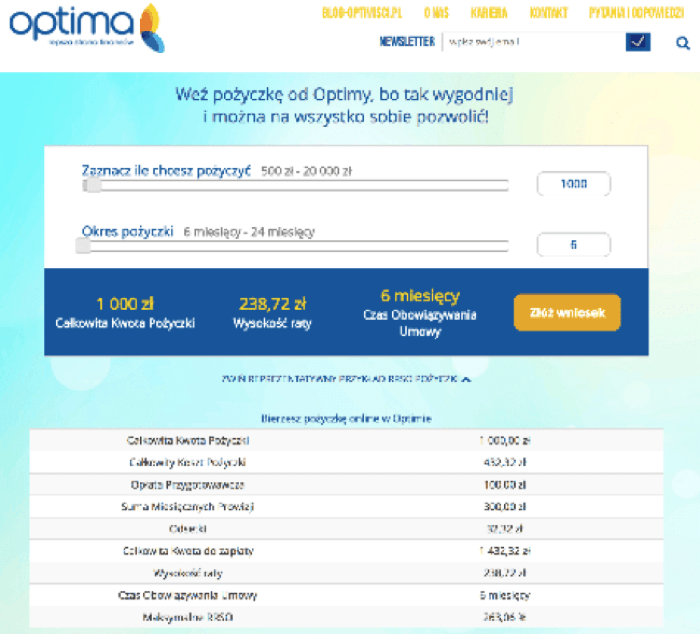
Task: Open KARIERA menu item
Action: coord(489,13)
